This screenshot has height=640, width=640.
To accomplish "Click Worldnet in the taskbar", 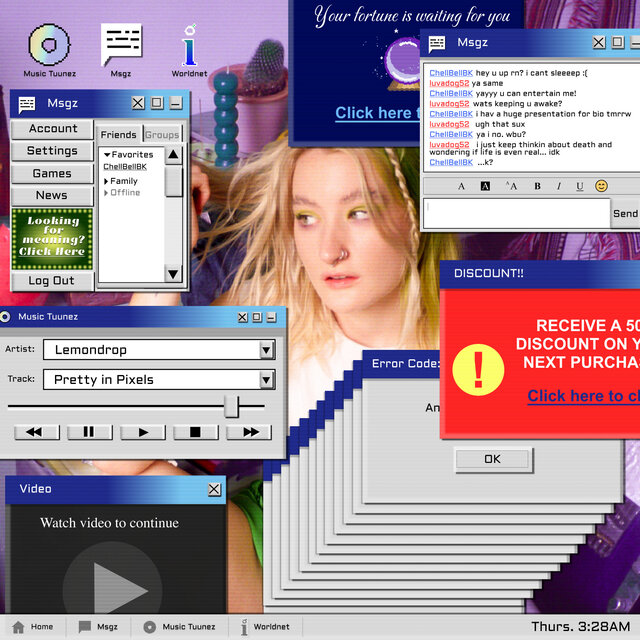I will click(x=266, y=627).
